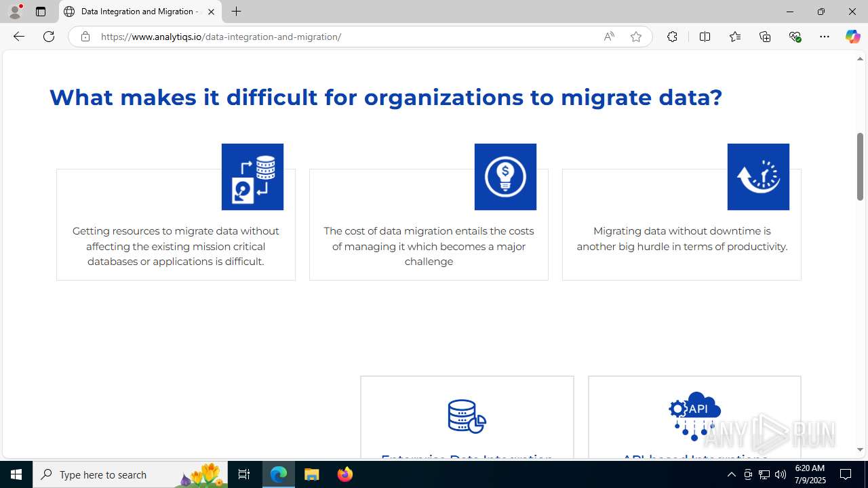Screen dimensions: 868x488
Task: Open the browser profile icon
Action: [15, 12]
